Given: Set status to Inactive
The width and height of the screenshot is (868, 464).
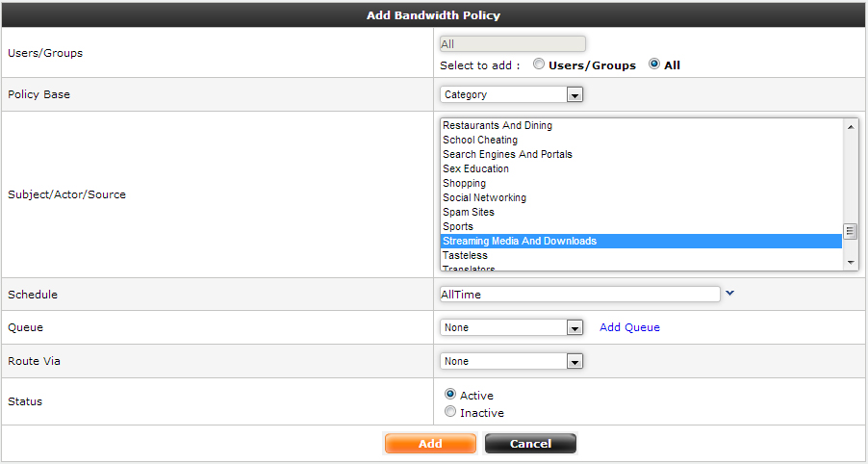Looking at the screenshot, I should pyautogui.click(x=450, y=412).
